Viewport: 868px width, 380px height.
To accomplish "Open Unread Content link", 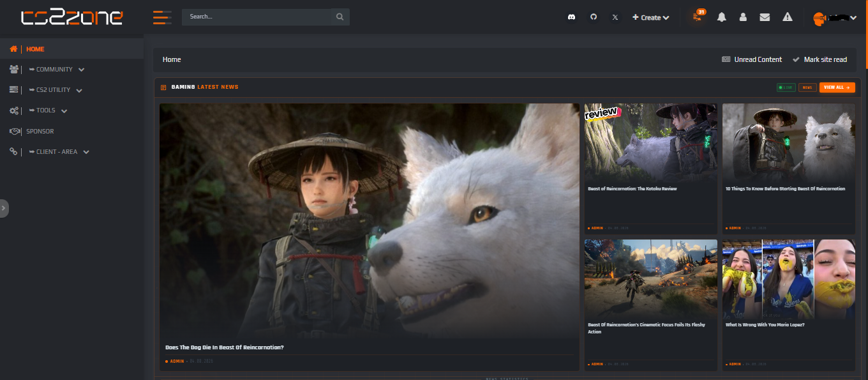I will pos(758,59).
